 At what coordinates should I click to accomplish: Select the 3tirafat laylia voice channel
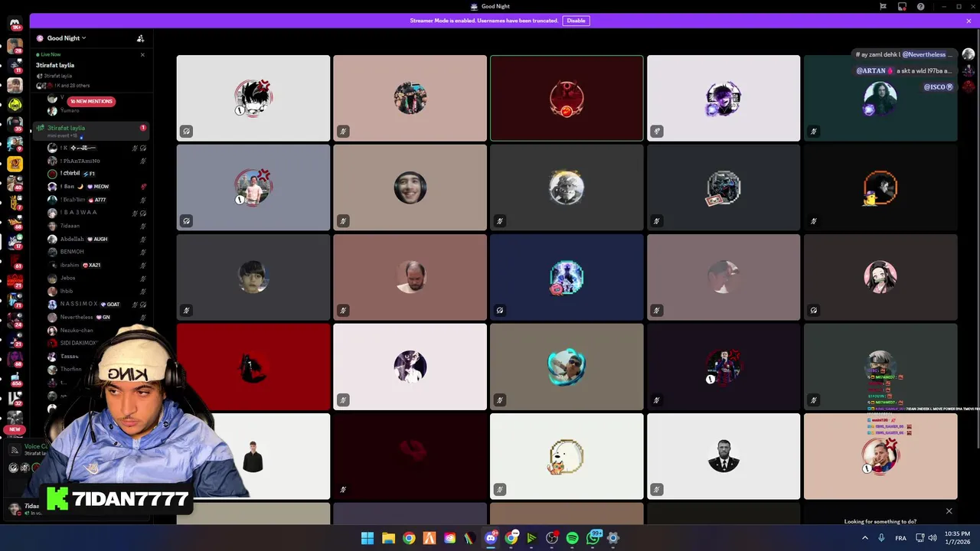[x=91, y=130]
